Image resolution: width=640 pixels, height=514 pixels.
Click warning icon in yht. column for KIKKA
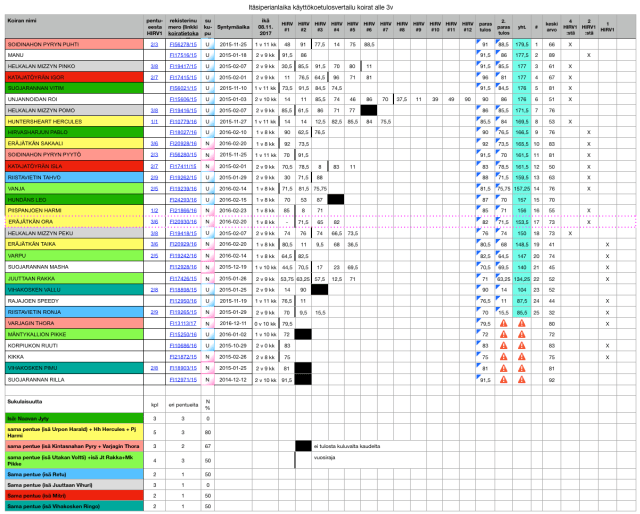pos(523,355)
